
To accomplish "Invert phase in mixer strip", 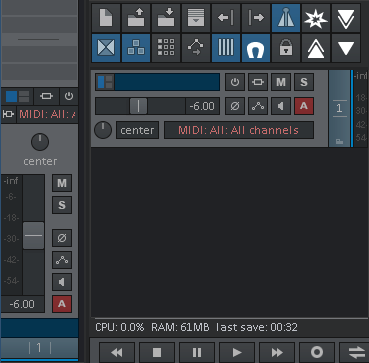I will coord(62,238).
